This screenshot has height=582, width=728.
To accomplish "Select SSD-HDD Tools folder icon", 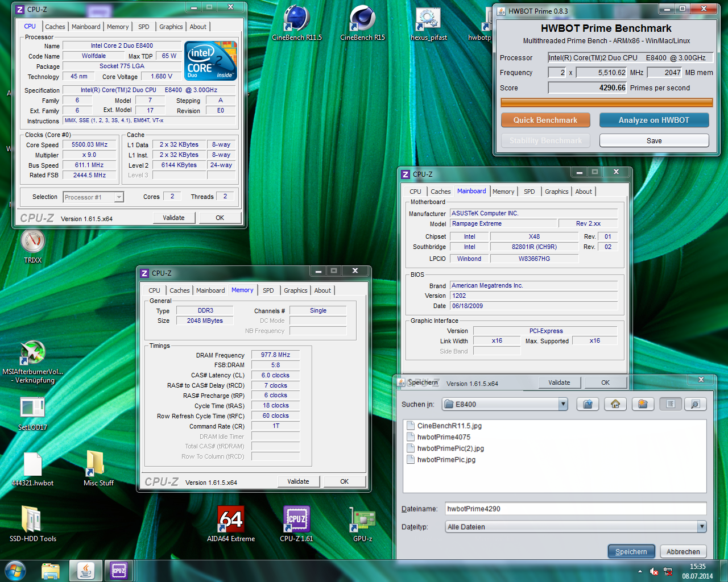I will pyautogui.click(x=32, y=524).
